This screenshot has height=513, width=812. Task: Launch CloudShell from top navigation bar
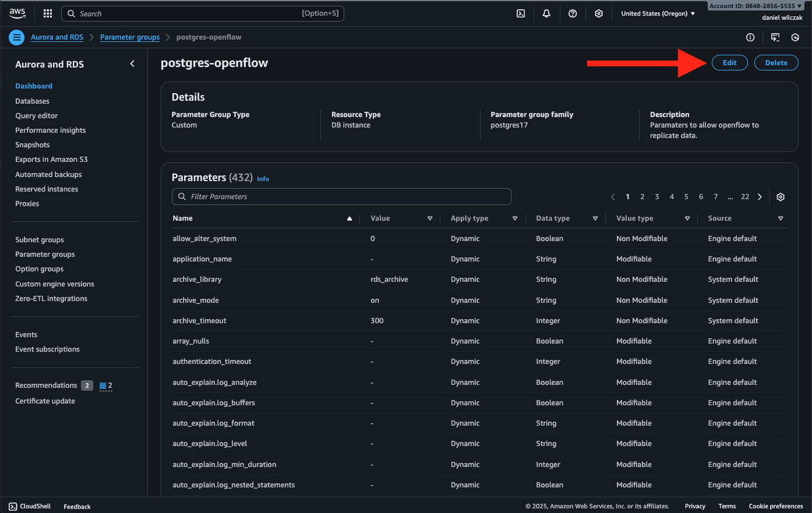tap(521, 13)
